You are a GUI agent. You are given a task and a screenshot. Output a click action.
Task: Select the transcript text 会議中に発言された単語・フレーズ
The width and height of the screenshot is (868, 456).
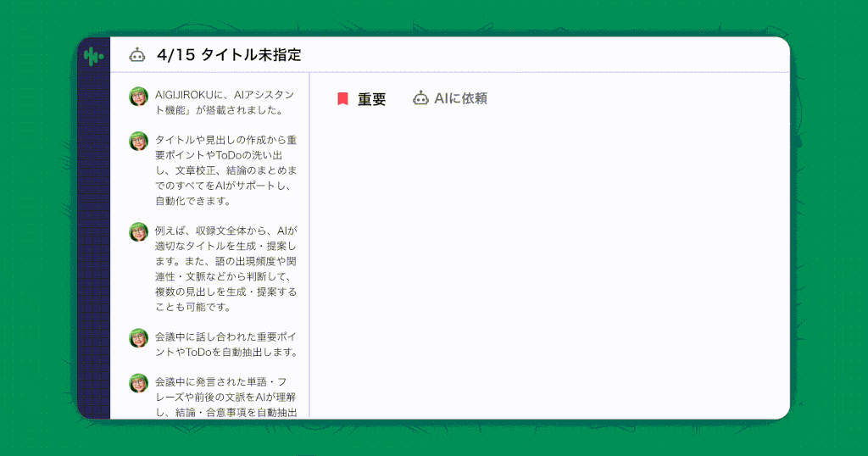[x=226, y=397]
